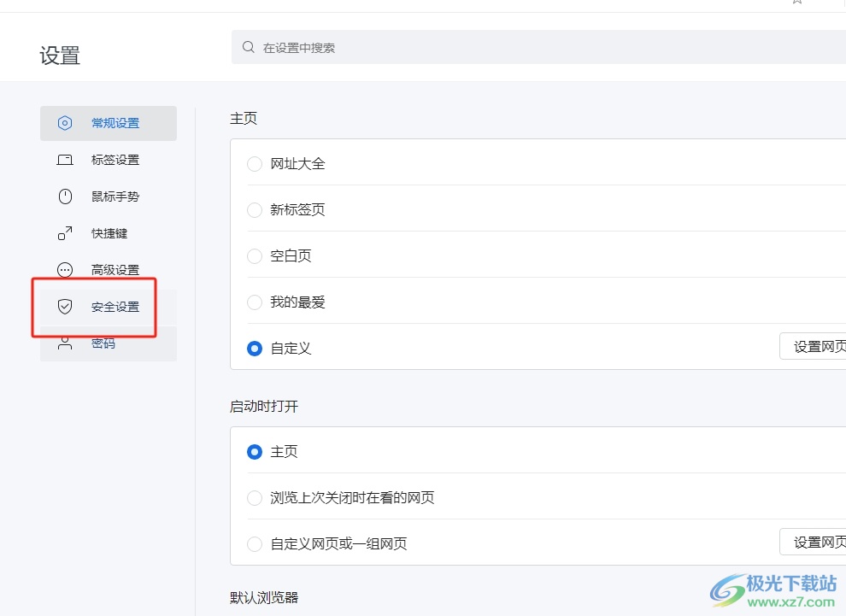This screenshot has height=616, width=846.
Task: Click the 默认浏览器 section heading
Action: click(x=264, y=598)
